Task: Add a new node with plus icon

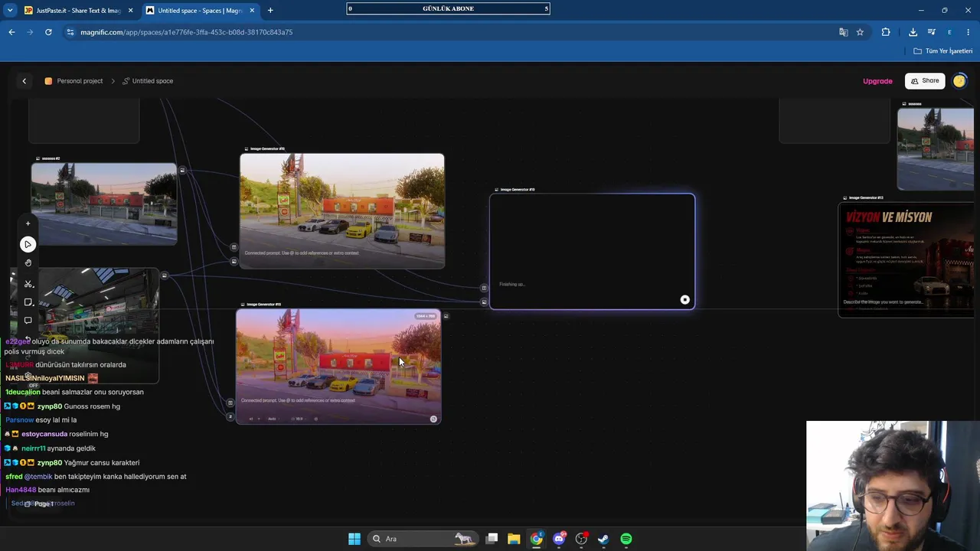Action: [x=28, y=223]
